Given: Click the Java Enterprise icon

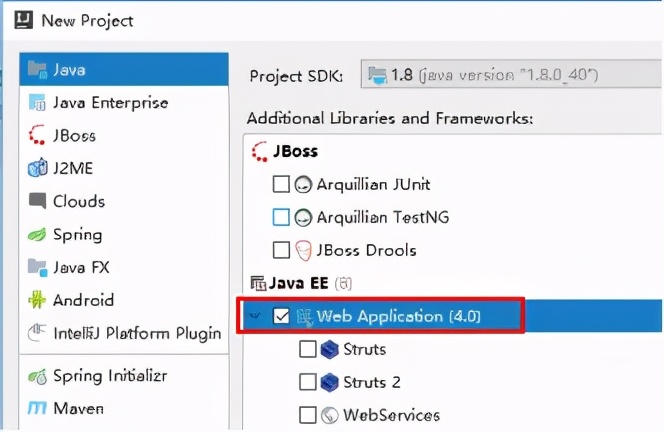Looking at the screenshot, I should [38, 103].
